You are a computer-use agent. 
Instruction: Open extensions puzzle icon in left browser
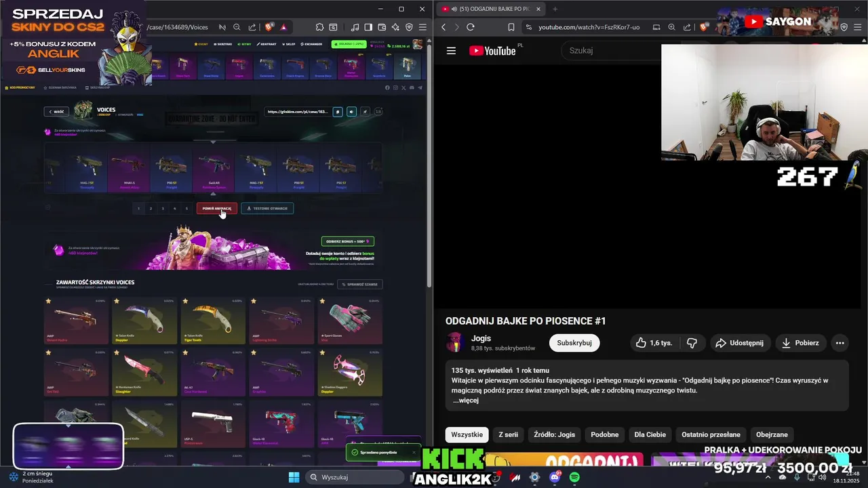point(319,27)
